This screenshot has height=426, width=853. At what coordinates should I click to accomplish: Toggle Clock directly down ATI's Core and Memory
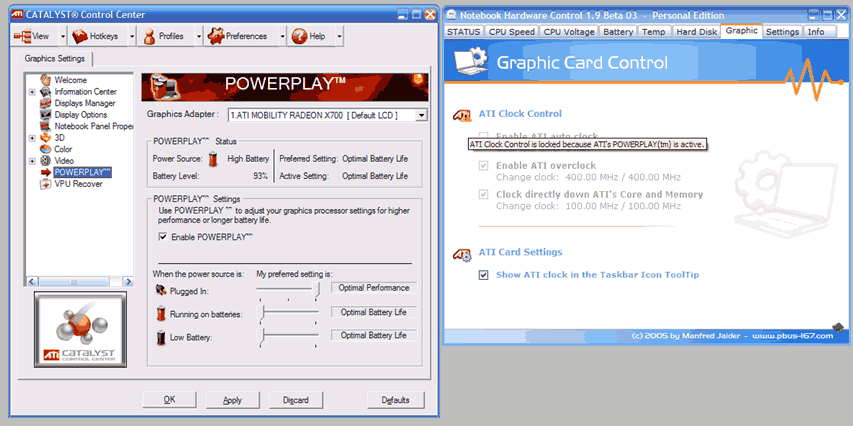point(484,194)
